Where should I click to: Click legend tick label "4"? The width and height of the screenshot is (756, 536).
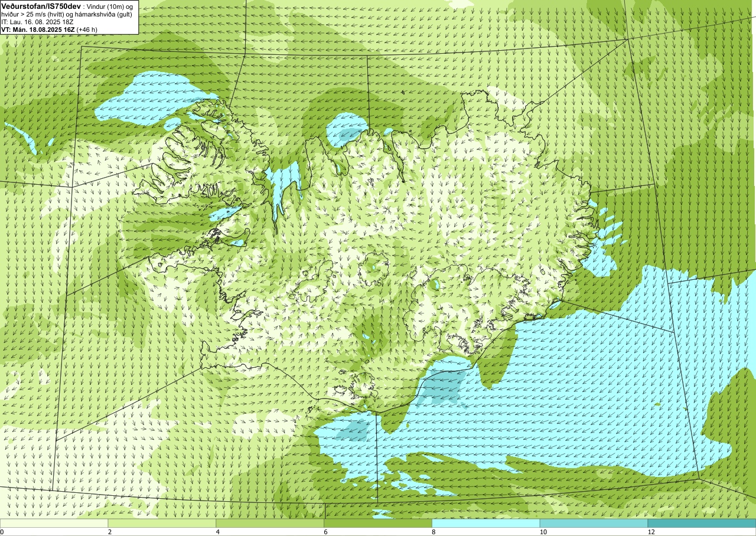coord(218,532)
